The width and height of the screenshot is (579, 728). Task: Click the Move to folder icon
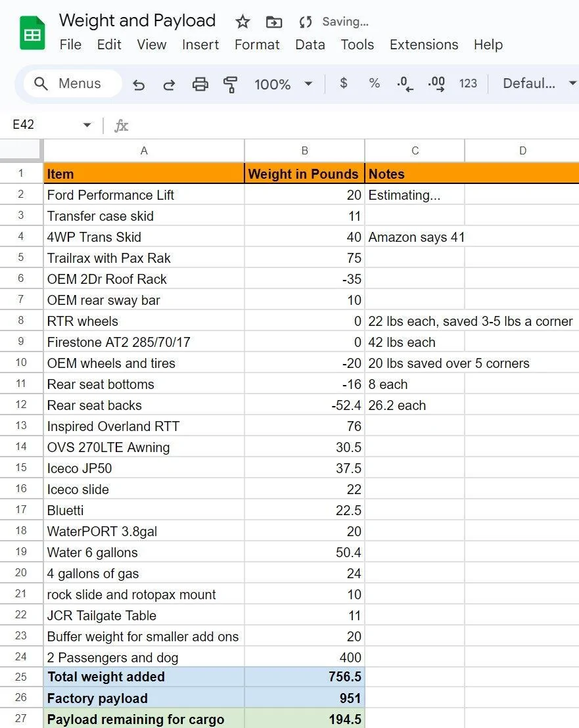(273, 22)
